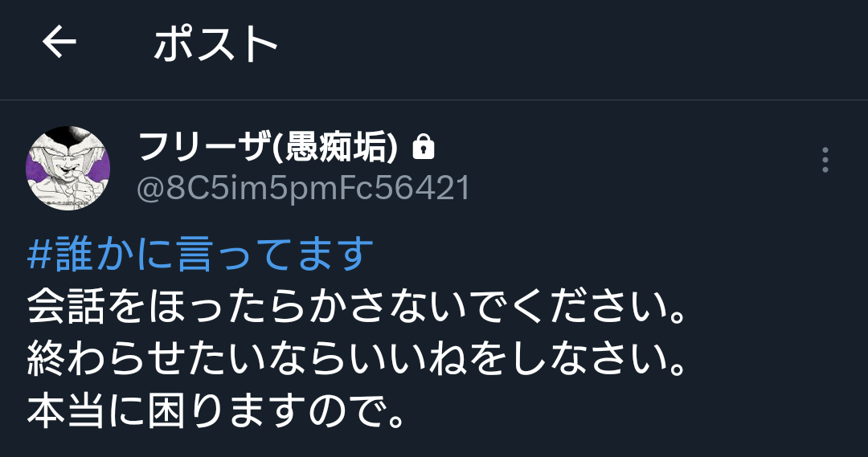Click the line starting 会話をほったらかさないで

[357, 307]
